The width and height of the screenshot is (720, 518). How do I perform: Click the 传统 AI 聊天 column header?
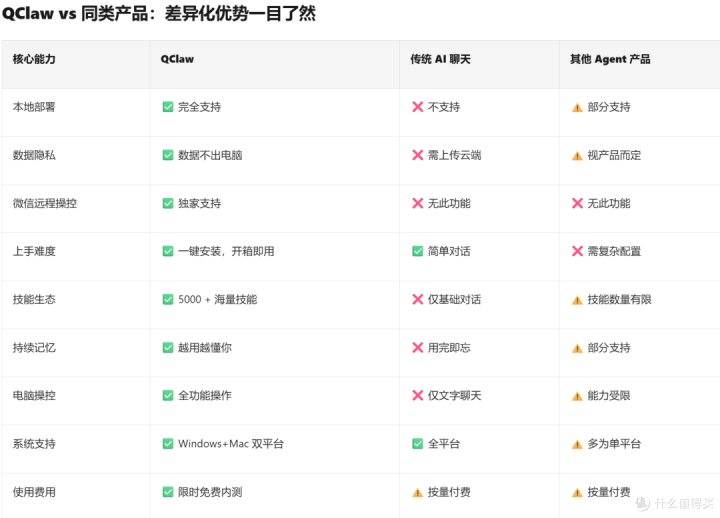pos(440,59)
